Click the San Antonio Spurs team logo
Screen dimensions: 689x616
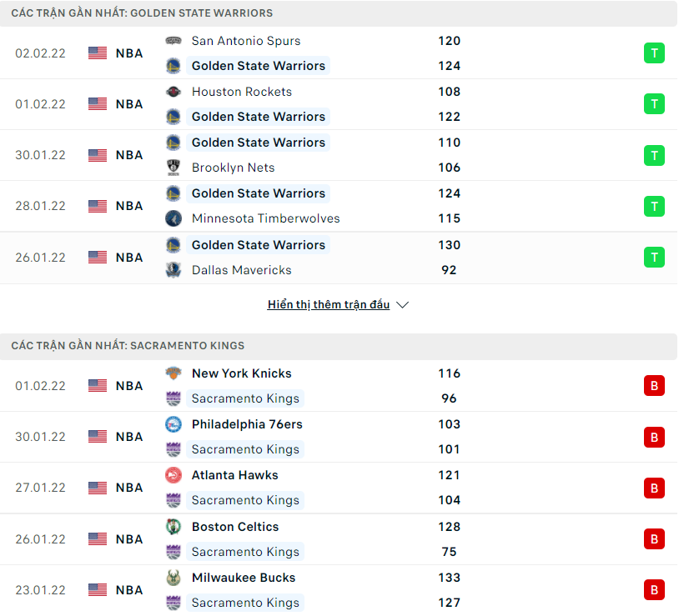pyautogui.click(x=173, y=41)
